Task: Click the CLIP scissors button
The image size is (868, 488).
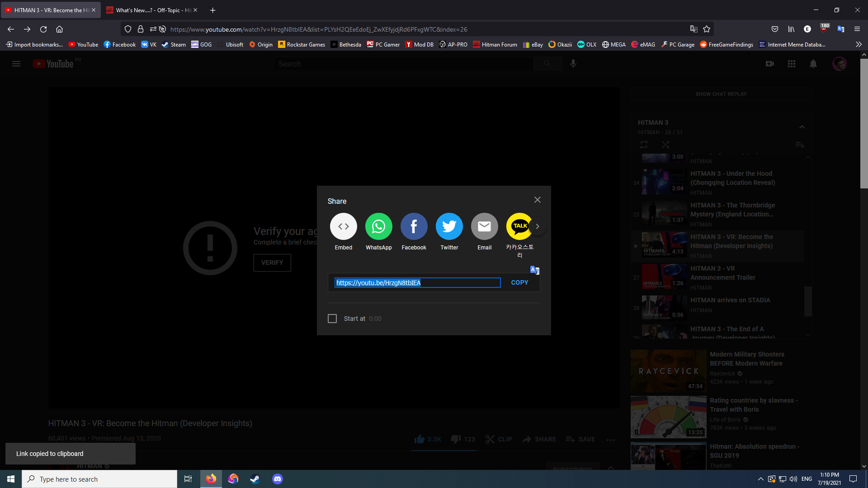Action: point(499,439)
